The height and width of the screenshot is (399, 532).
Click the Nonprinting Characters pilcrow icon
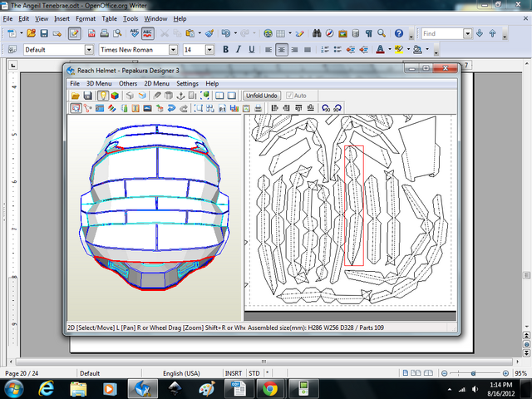tap(369, 33)
